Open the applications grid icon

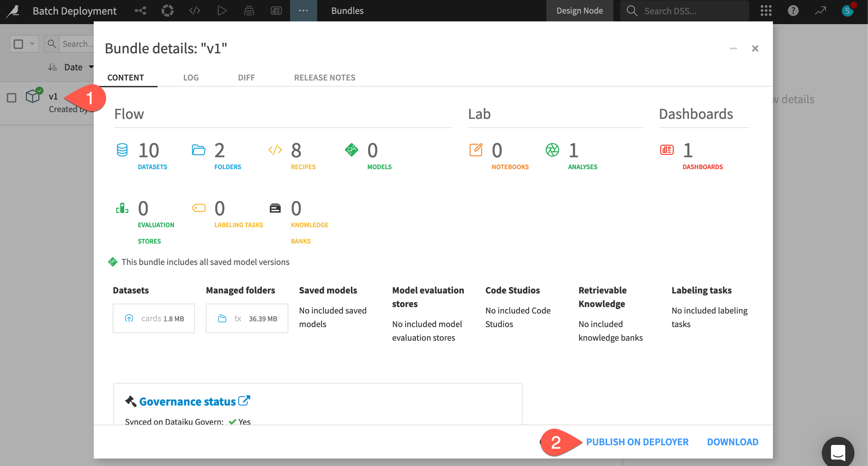coord(766,11)
